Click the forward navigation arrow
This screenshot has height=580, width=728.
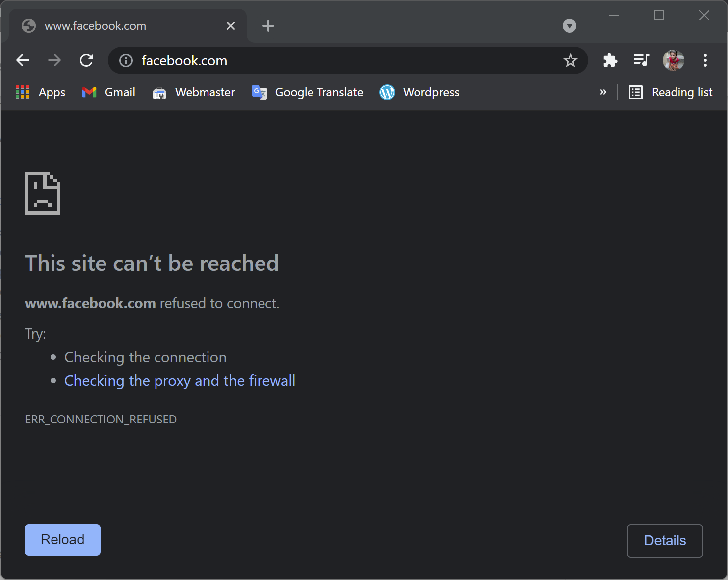pos(54,60)
